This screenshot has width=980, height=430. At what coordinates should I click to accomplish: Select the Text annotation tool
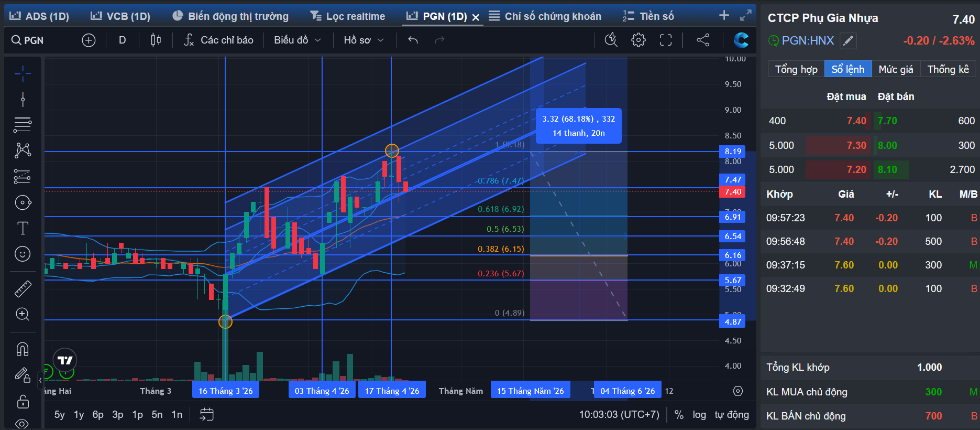(x=23, y=228)
